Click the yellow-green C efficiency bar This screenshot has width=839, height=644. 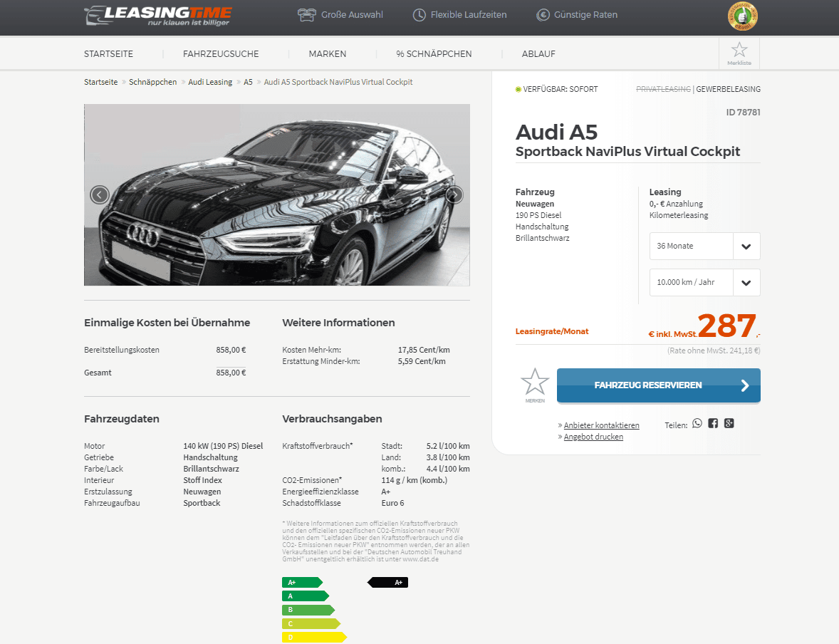click(311, 623)
